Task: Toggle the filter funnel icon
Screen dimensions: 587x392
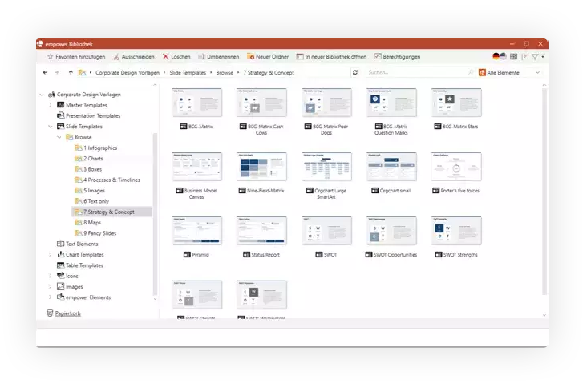Action: 535,57
